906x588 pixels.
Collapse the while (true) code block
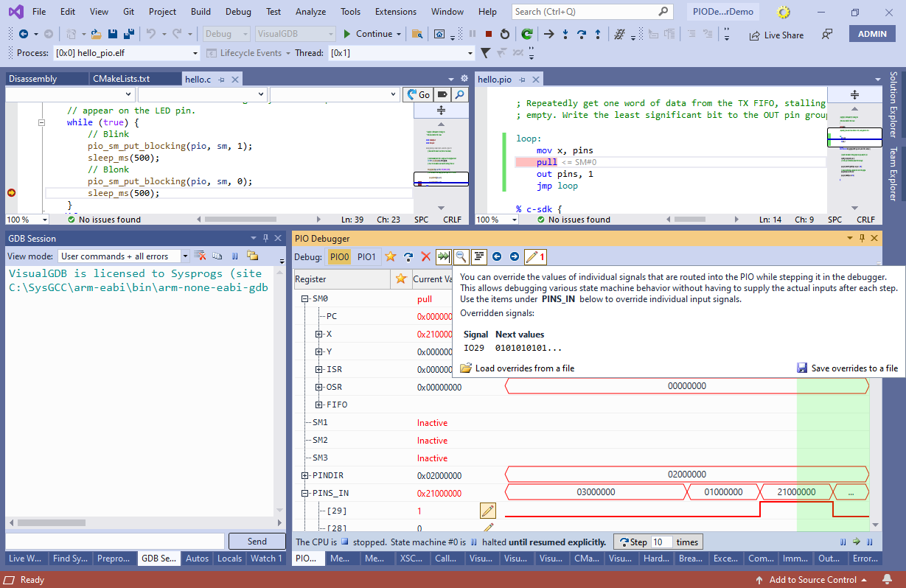point(43,122)
